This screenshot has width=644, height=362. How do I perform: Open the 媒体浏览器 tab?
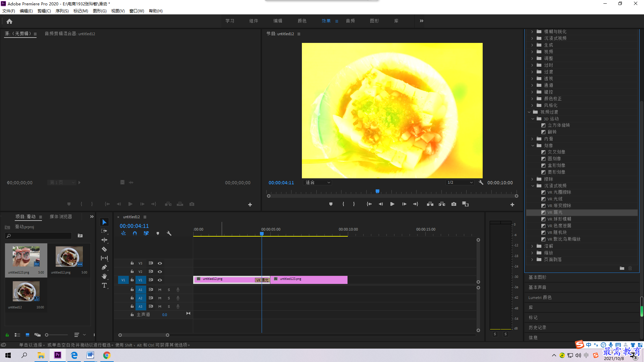pos(61,217)
